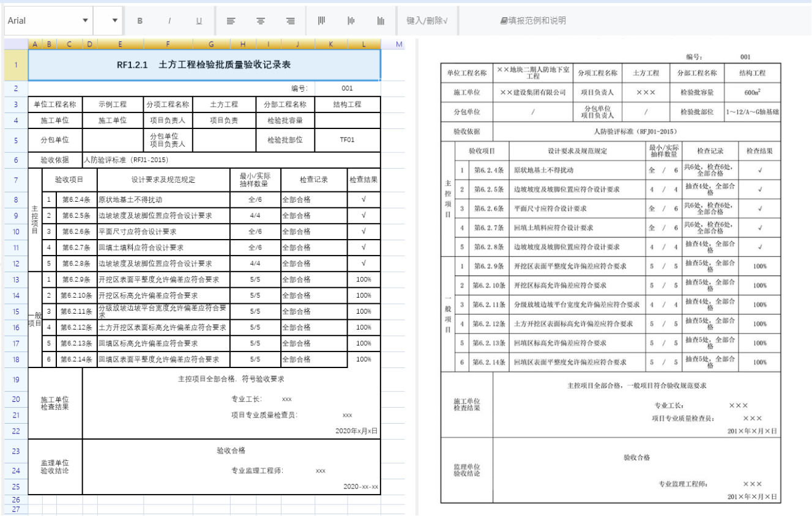Click spreadsheet cell 项目专业质量检查员:
Viewport: 812px width, 516px height.
tap(264, 415)
